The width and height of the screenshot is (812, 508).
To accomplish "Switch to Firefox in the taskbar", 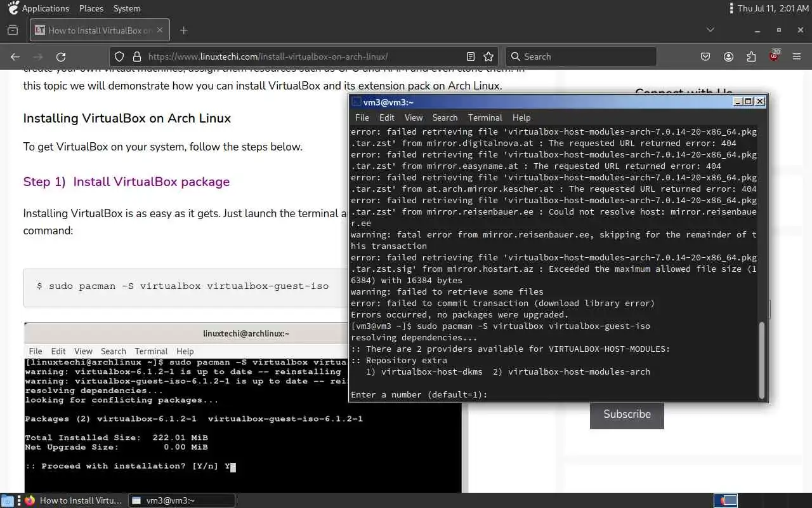I will point(74,500).
